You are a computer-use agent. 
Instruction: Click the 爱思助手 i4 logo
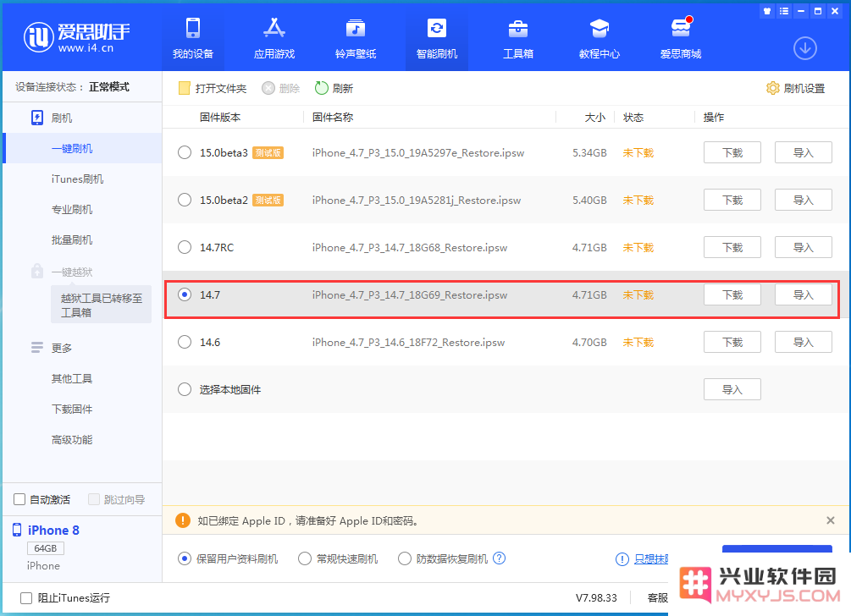click(x=76, y=37)
